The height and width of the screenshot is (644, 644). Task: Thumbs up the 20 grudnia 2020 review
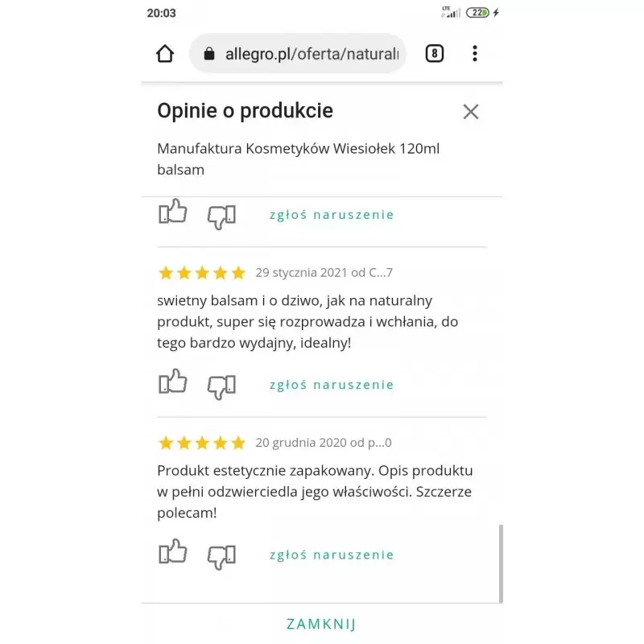click(x=172, y=553)
